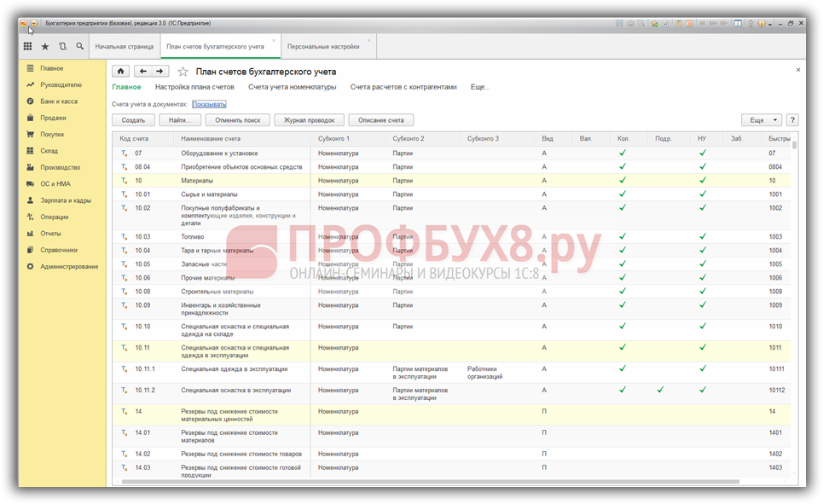The width and height of the screenshot is (823, 504).
Task: Toggle the Подр. checkmark for account 10.11.2
Action: [x=660, y=390]
